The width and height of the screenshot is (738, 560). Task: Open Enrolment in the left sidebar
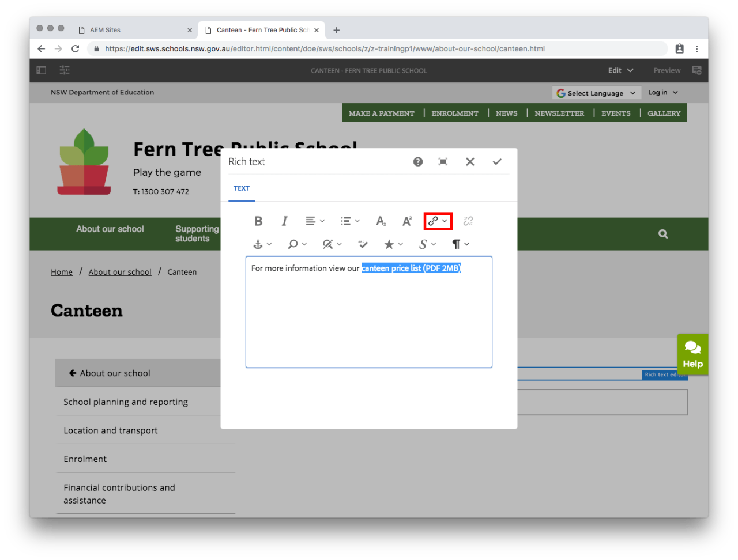(x=85, y=459)
